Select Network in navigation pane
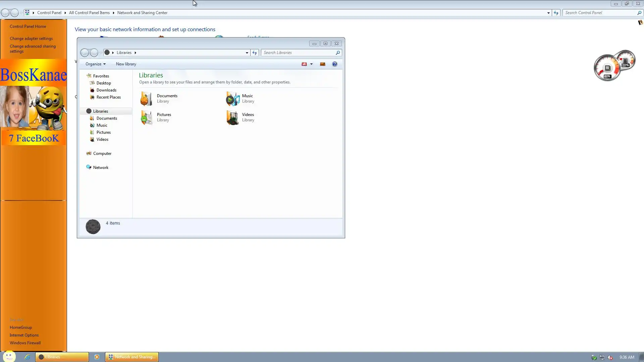Viewport: 644px width, 362px height. pos(101,168)
